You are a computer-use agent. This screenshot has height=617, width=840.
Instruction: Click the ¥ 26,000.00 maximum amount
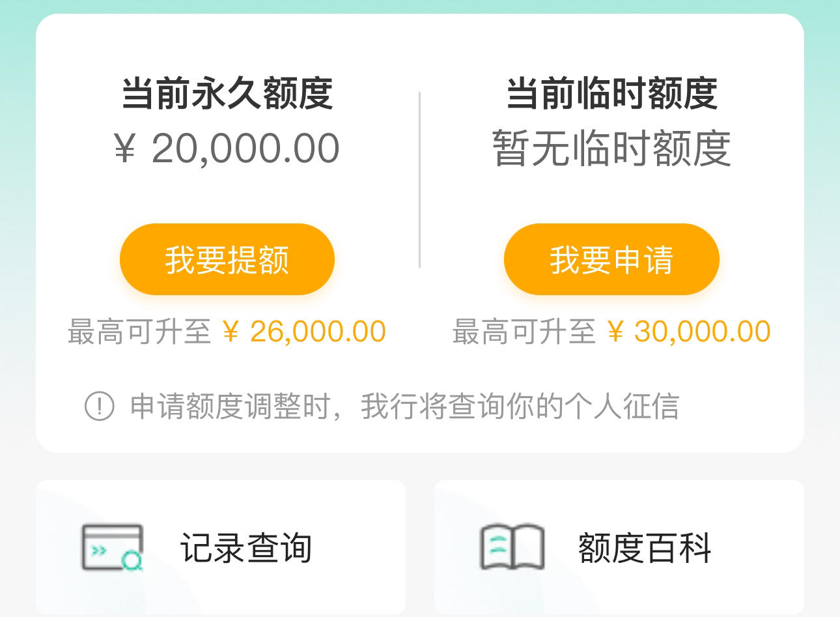click(304, 332)
